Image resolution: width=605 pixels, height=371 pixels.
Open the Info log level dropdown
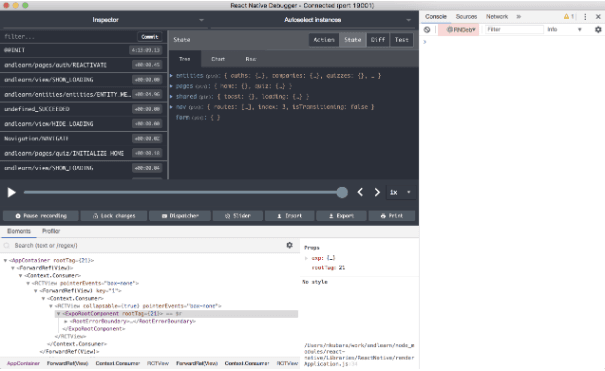tap(564, 29)
